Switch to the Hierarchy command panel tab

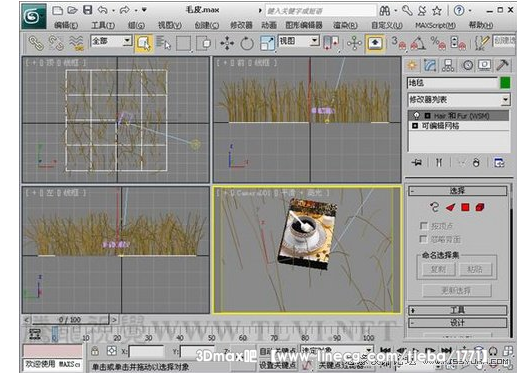pyautogui.click(x=448, y=65)
